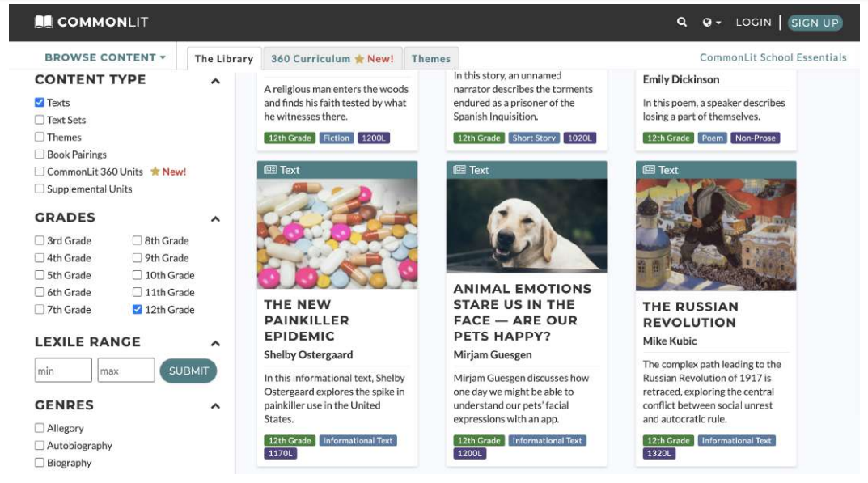Click the Sign Up button
The height and width of the screenshot is (483, 868).
815,23
